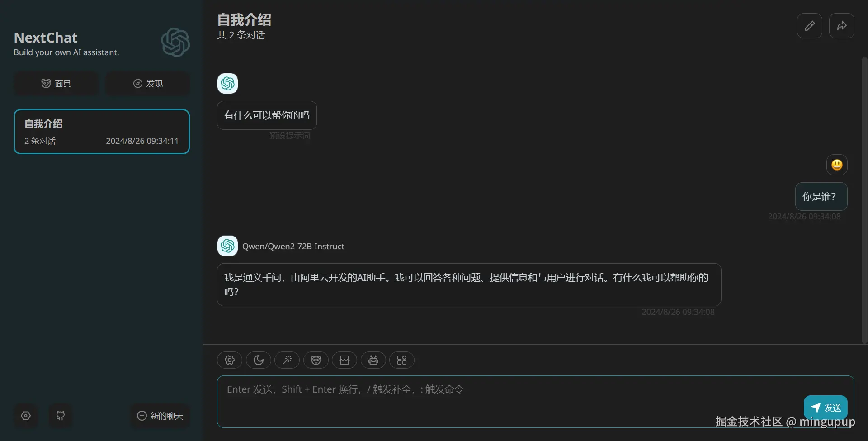Click the NextChat title text in sidebar
The image size is (868, 441).
pyautogui.click(x=46, y=38)
